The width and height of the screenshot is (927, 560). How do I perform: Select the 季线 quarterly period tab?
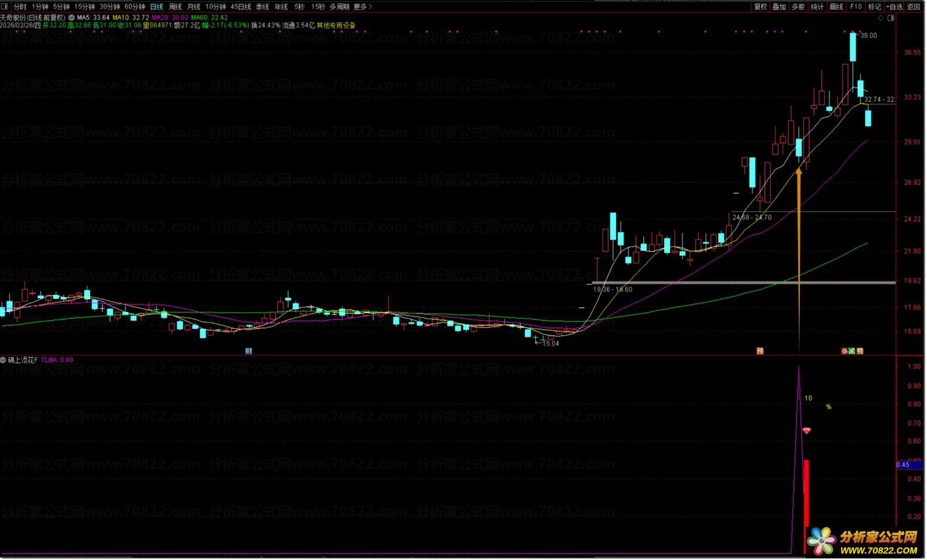(x=262, y=7)
